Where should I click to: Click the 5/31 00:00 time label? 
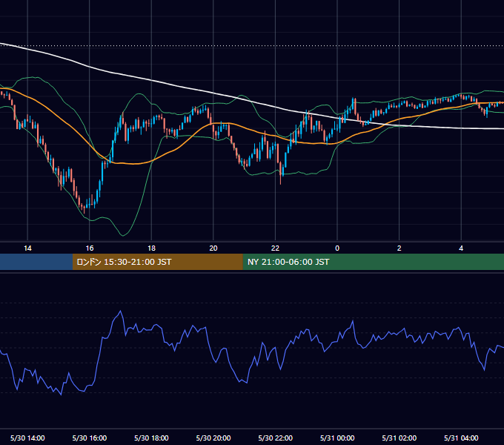pos(337,438)
